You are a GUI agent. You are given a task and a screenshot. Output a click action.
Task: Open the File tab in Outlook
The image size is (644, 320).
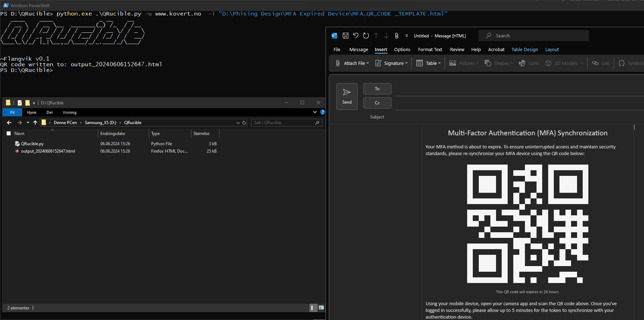[x=337, y=50]
